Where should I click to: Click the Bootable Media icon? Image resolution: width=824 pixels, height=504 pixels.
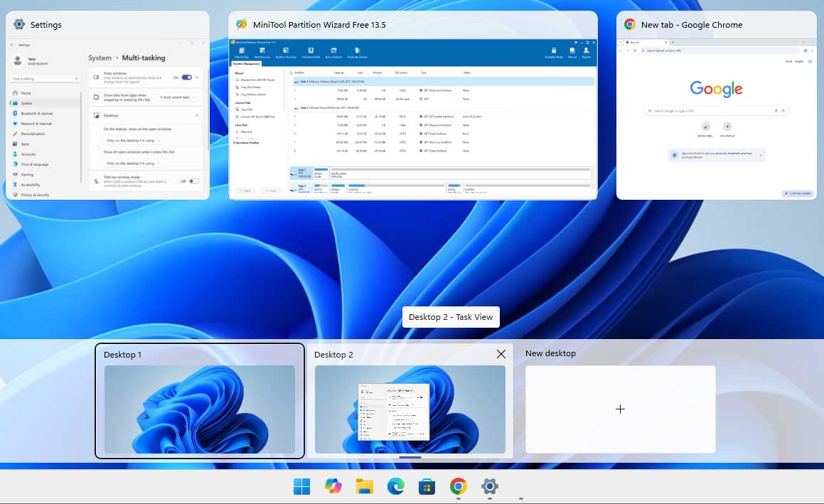point(553,50)
